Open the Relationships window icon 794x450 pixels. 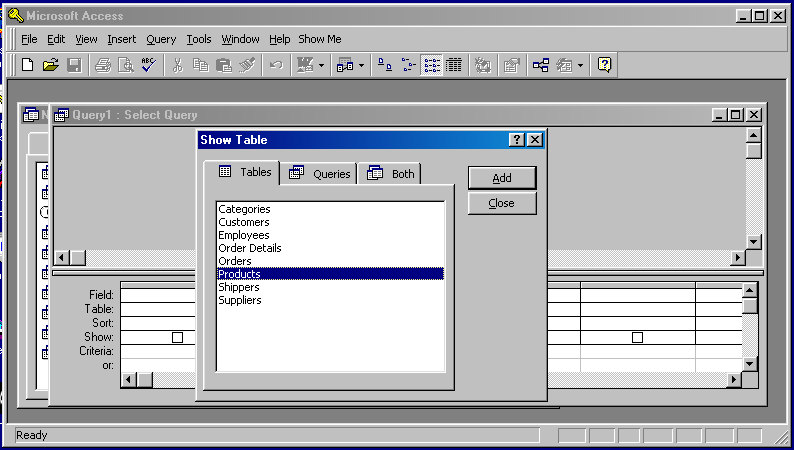click(x=541, y=65)
